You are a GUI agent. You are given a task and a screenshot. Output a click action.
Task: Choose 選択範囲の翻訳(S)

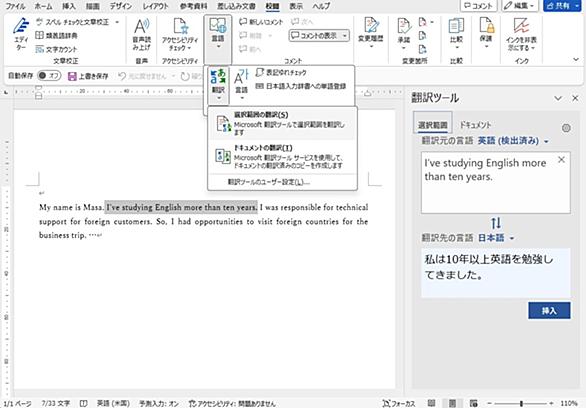pos(282,124)
